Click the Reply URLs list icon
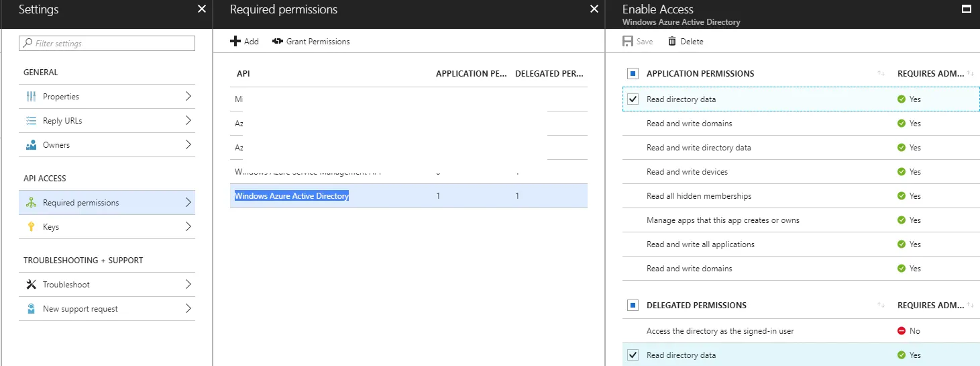Screen dimensions: 980x366 click(x=31, y=121)
